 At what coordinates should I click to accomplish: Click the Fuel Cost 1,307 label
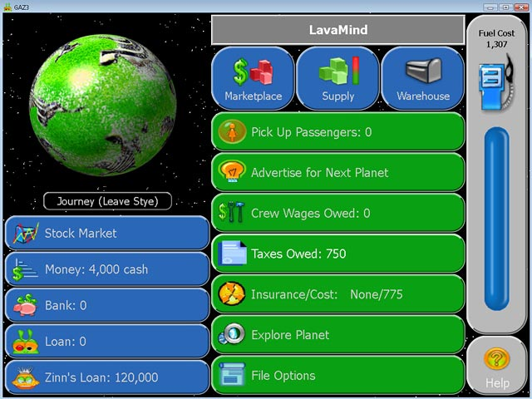pos(496,39)
